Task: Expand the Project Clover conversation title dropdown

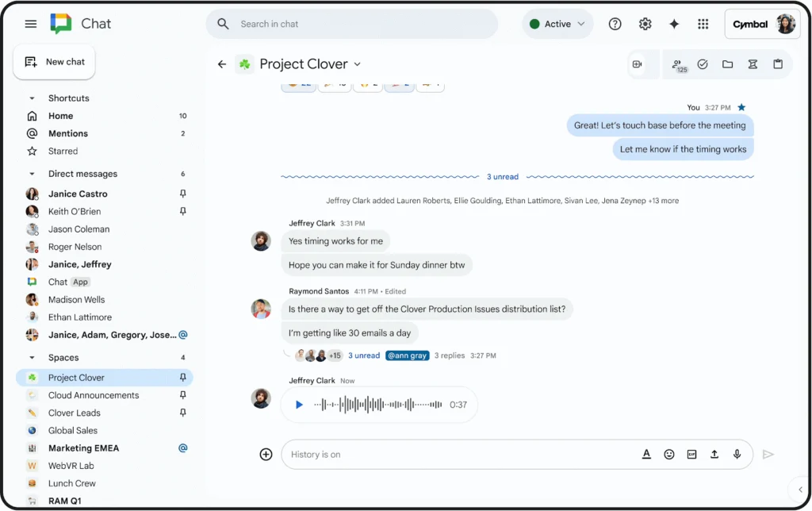Action: pyautogui.click(x=357, y=63)
